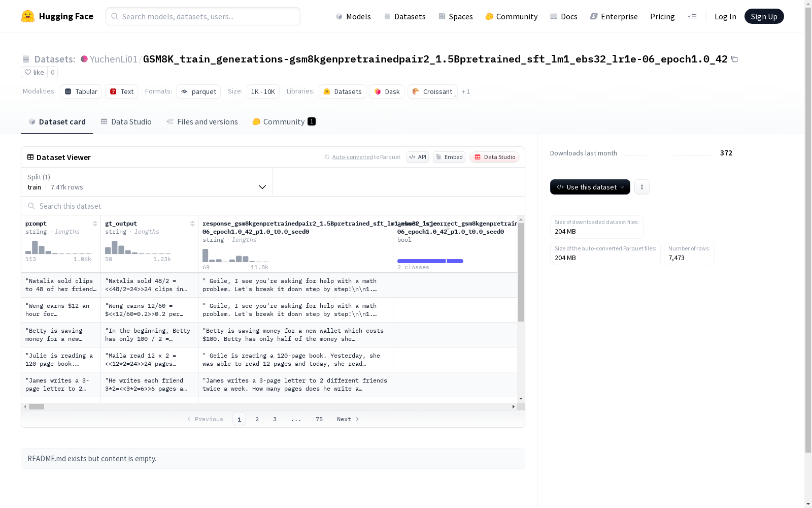812x508 pixels.
Task: Copy the dataset name with copy icon
Action: [734, 59]
